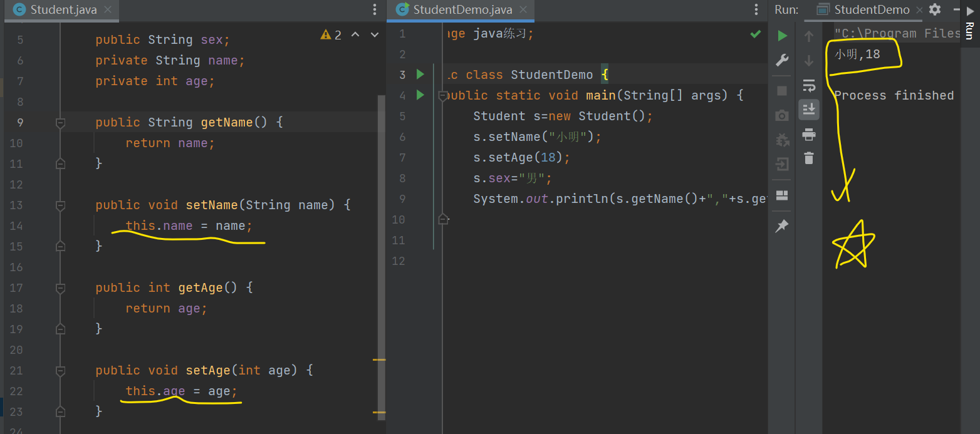Screen dimensions: 980x434
Task: Click fold end marker at line 19
Action: coord(61,329)
